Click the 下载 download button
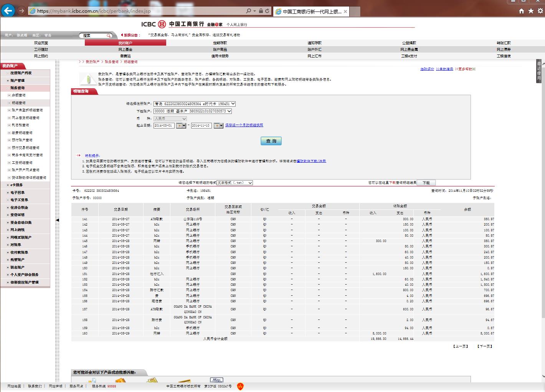545x392 pixels. pos(426,183)
